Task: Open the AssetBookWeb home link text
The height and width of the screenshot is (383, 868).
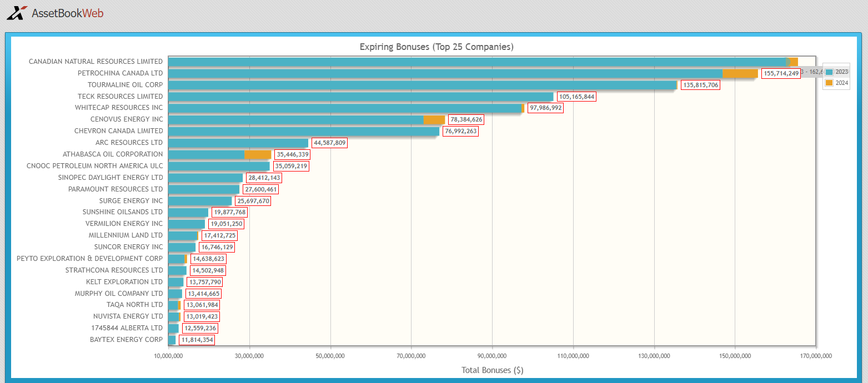Action: point(67,13)
